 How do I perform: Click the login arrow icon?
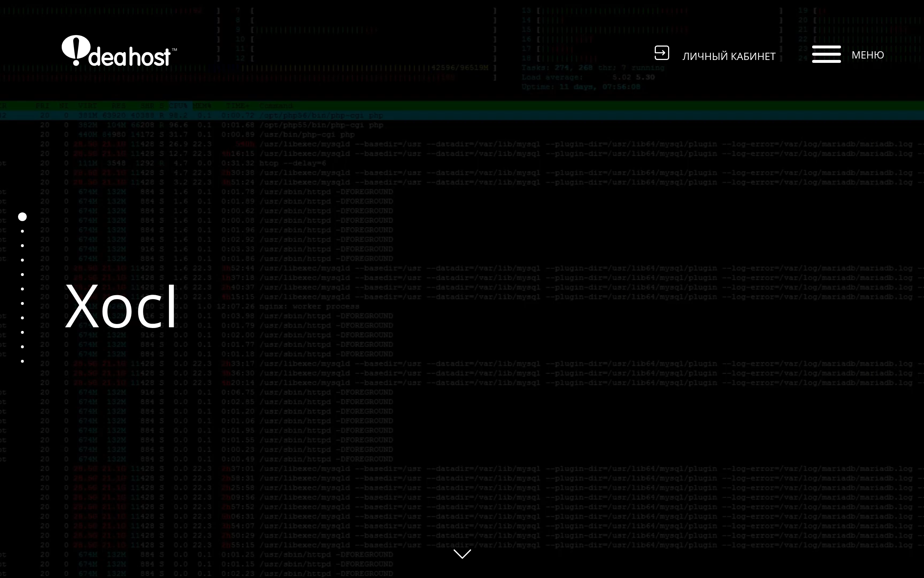coord(662,53)
